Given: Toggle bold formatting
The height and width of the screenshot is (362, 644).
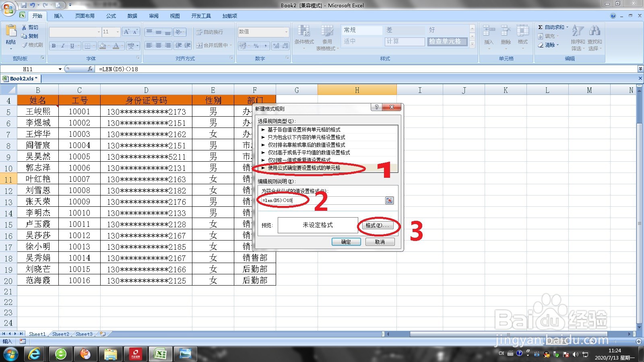Looking at the screenshot, I should (53, 45).
